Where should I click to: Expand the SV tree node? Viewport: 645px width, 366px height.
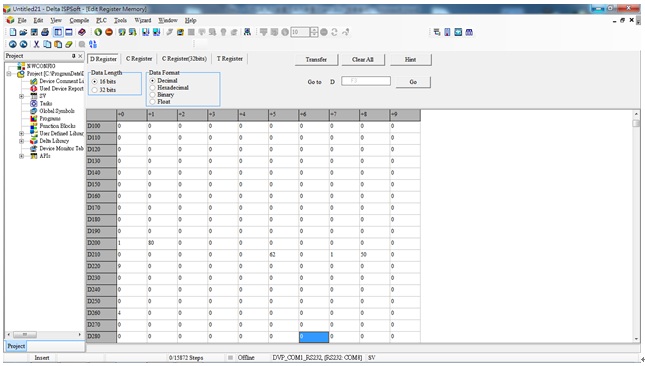point(21,96)
